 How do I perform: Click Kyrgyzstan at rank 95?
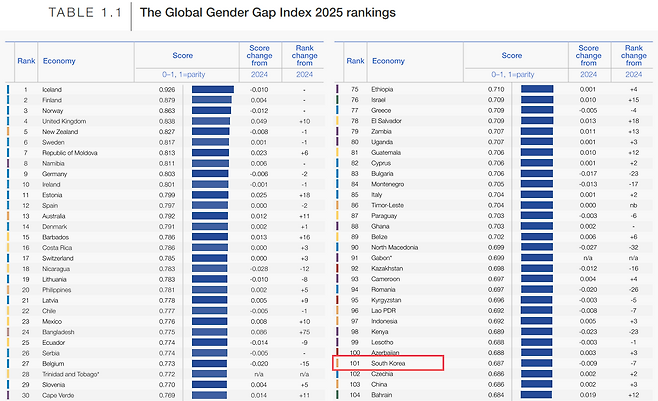coord(386,300)
